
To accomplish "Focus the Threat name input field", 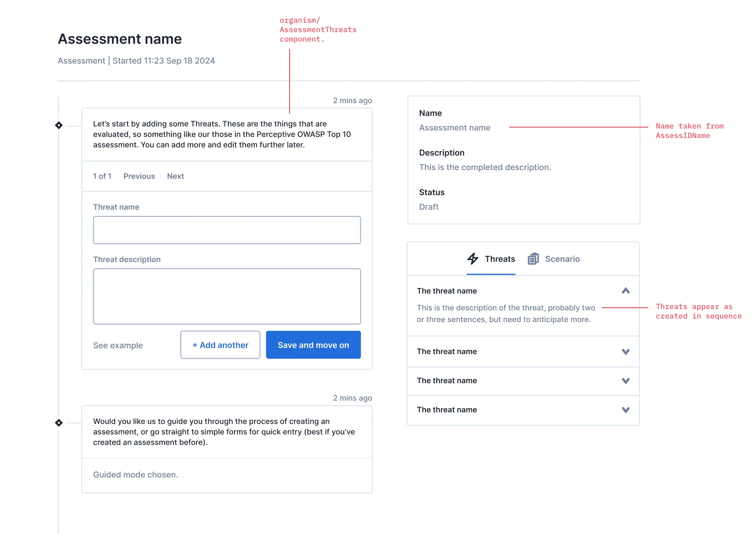I will (227, 230).
